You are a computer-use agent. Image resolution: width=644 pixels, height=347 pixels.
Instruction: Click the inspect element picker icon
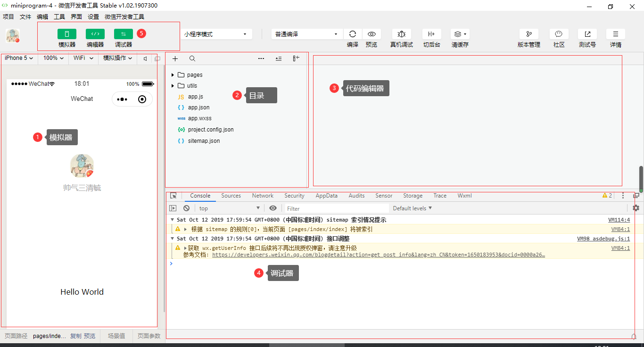click(173, 196)
